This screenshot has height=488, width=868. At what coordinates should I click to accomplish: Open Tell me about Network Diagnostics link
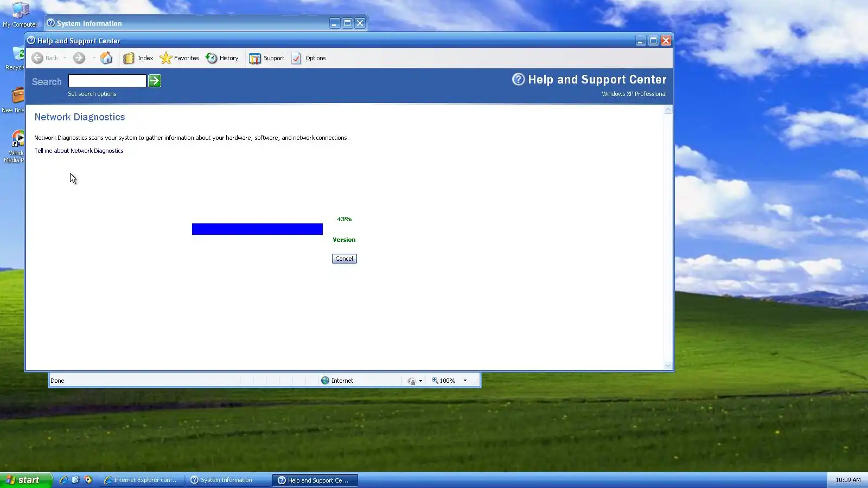point(79,151)
